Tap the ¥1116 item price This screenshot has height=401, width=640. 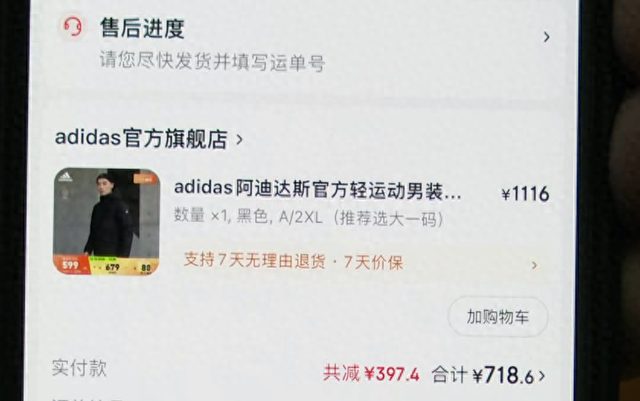(x=525, y=194)
